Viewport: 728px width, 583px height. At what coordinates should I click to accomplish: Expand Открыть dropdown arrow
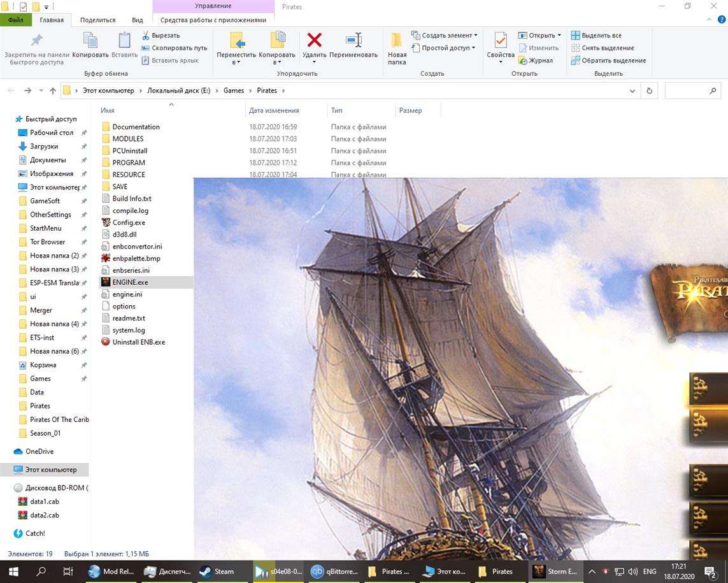pyautogui.click(x=559, y=35)
